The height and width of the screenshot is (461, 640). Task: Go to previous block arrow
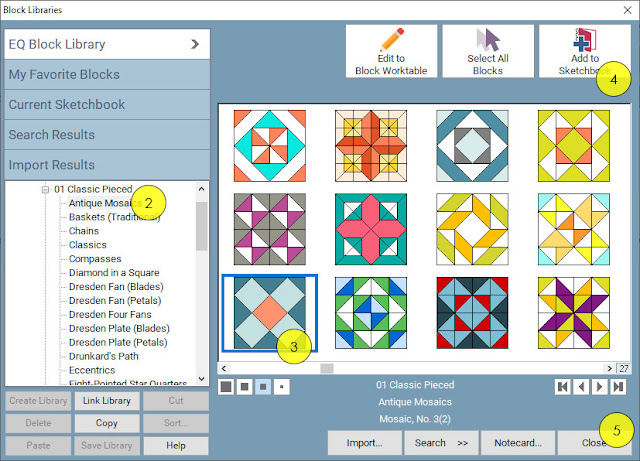[581, 386]
